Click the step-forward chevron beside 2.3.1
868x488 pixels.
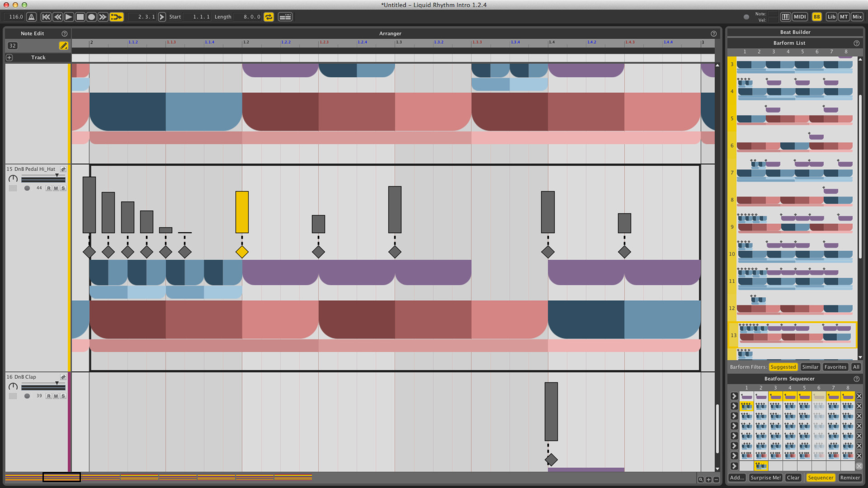pyautogui.click(x=162, y=17)
